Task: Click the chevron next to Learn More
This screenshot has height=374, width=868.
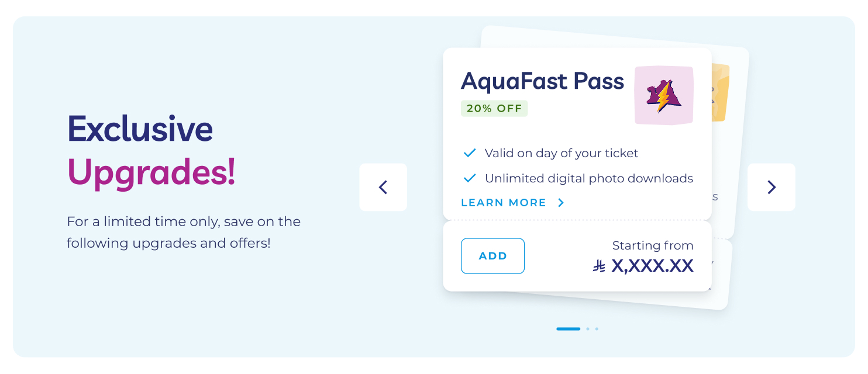Action: 561,203
